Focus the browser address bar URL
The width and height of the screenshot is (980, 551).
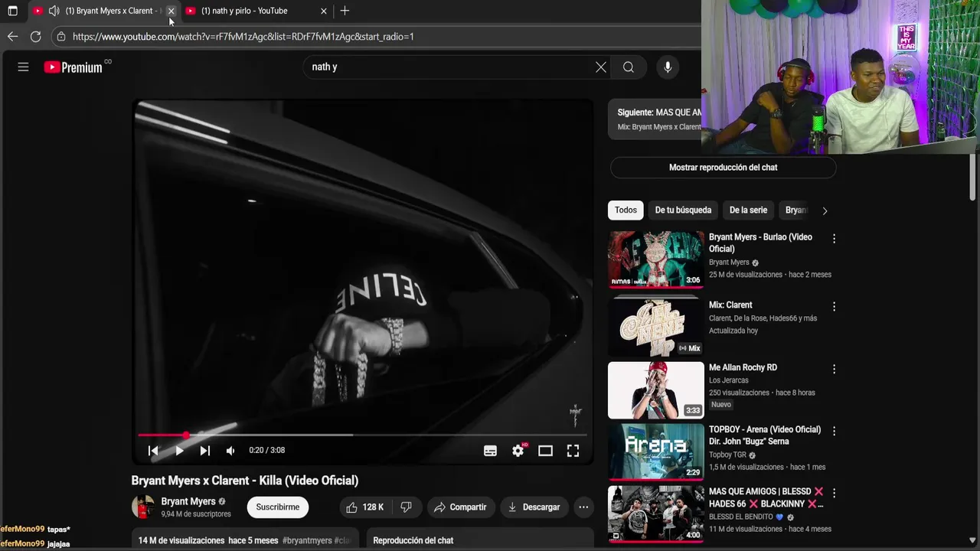pyautogui.click(x=243, y=36)
